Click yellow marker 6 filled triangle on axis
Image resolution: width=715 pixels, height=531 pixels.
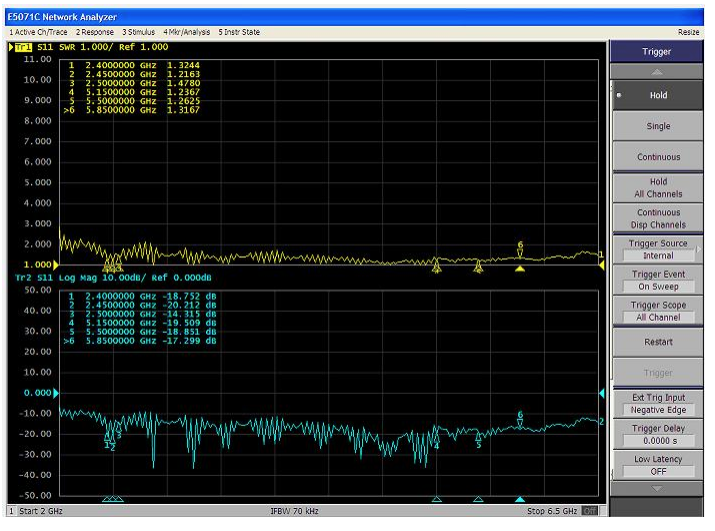[520, 269]
